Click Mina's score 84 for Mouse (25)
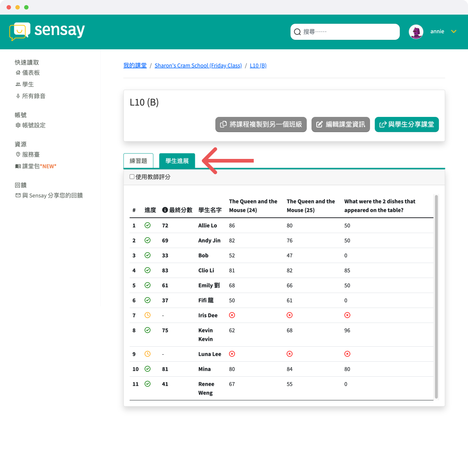468x476 pixels. pyautogui.click(x=290, y=369)
